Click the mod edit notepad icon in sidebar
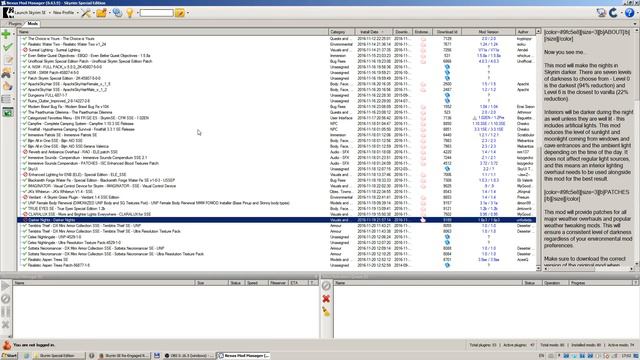Image resolution: width=640 pixels, height=360 pixels. [x=8, y=60]
